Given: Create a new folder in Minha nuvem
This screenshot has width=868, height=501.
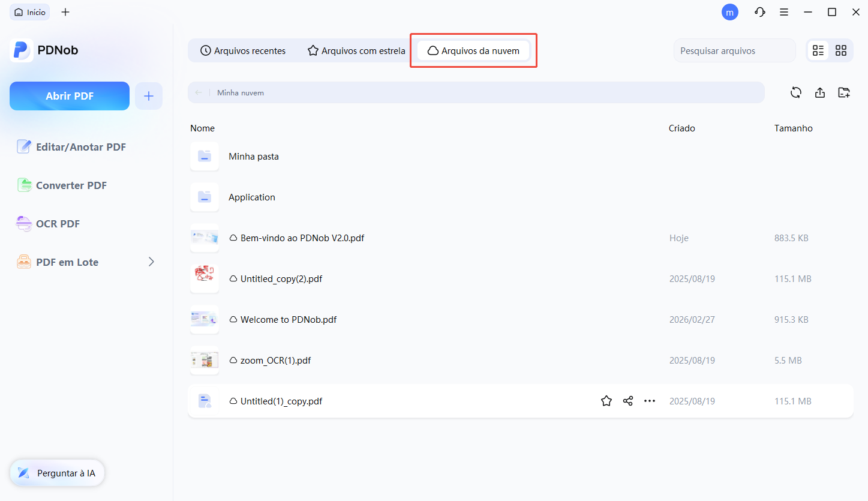Looking at the screenshot, I should click(x=844, y=92).
